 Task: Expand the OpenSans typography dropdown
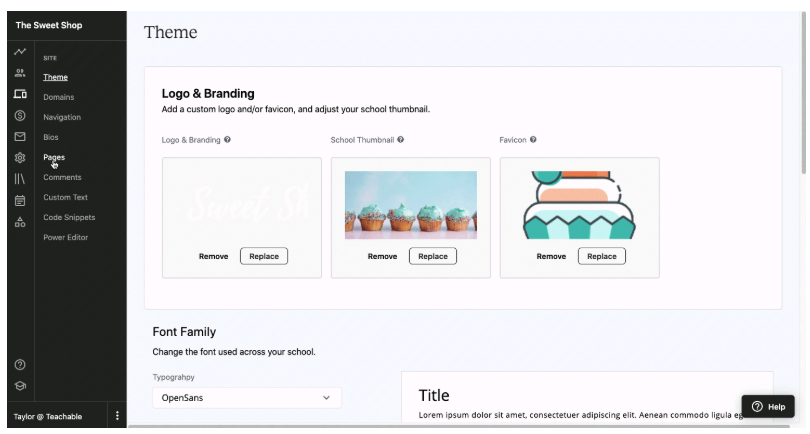(247, 398)
